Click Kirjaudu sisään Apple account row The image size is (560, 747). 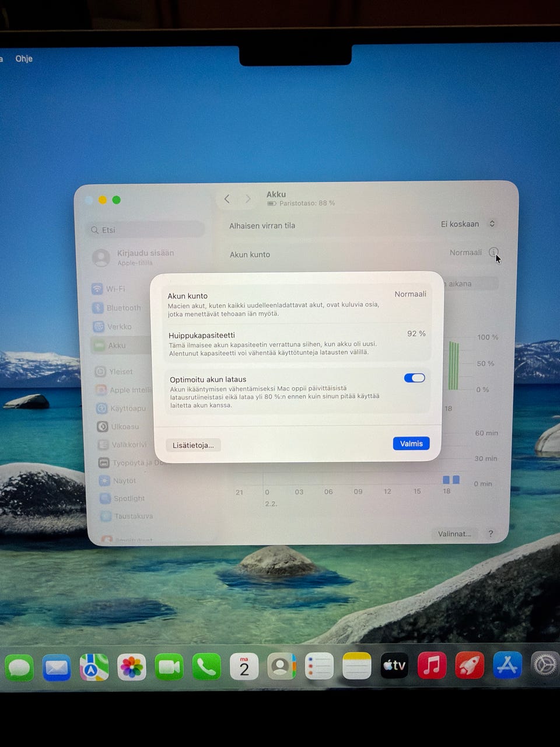pyautogui.click(x=146, y=257)
